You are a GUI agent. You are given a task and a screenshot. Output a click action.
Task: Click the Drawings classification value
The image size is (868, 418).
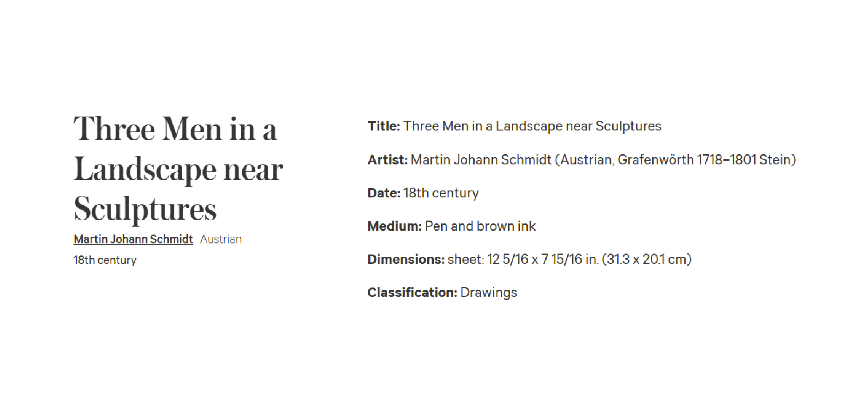coord(489,293)
